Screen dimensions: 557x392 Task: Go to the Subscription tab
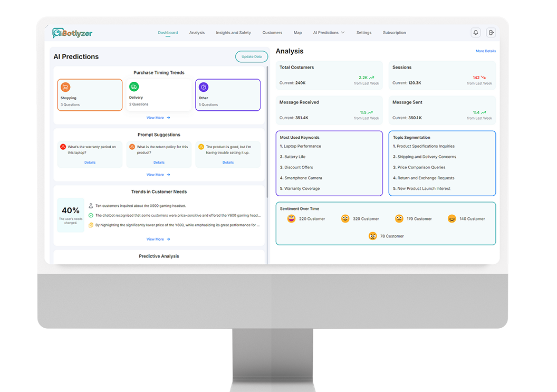point(394,33)
